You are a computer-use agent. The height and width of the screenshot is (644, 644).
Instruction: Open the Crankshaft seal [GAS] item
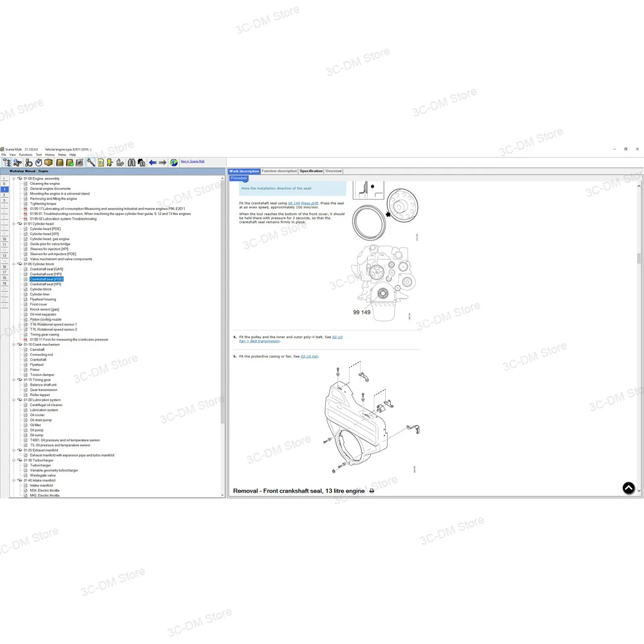tap(46, 269)
